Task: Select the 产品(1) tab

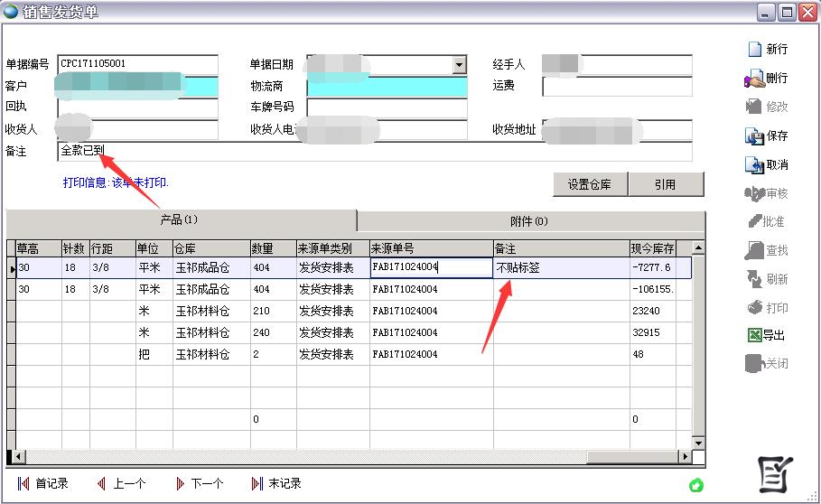Action: click(180, 220)
